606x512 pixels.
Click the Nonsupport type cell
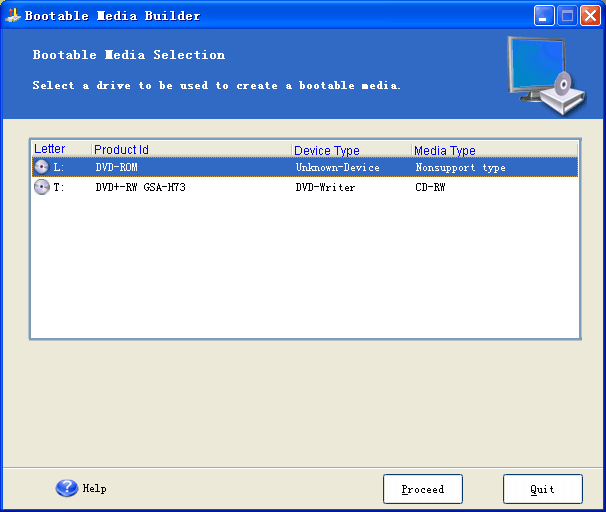(x=460, y=167)
